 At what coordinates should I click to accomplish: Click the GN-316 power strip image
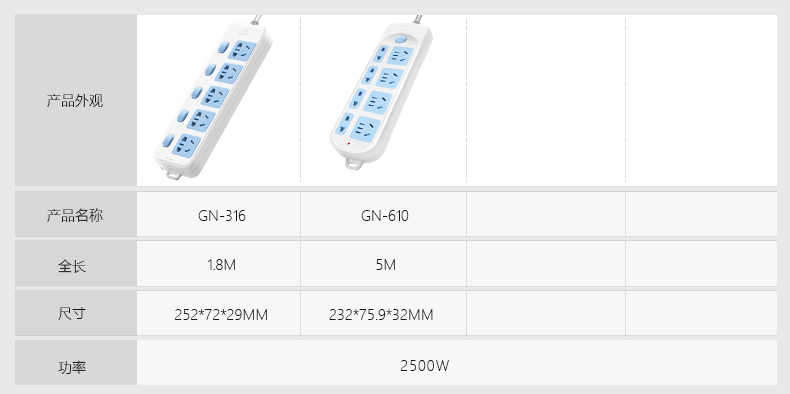click(x=213, y=97)
